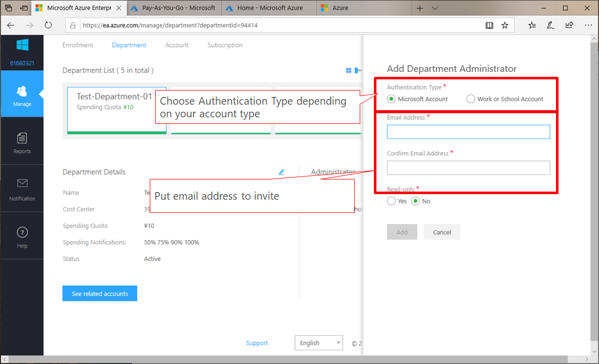Open a new browser tab
Image resolution: width=599 pixels, height=364 pixels.
pos(420,8)
